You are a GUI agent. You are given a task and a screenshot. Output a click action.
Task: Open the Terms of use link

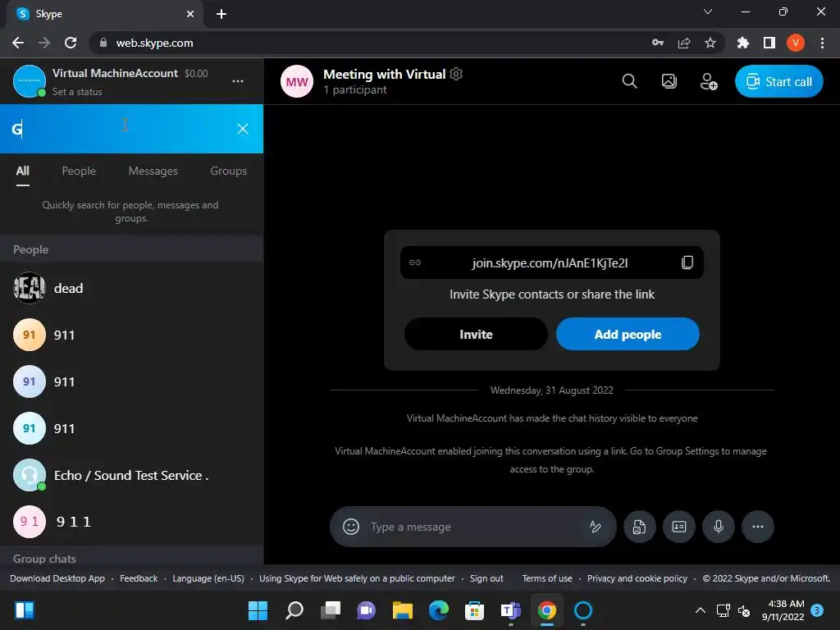547,578
